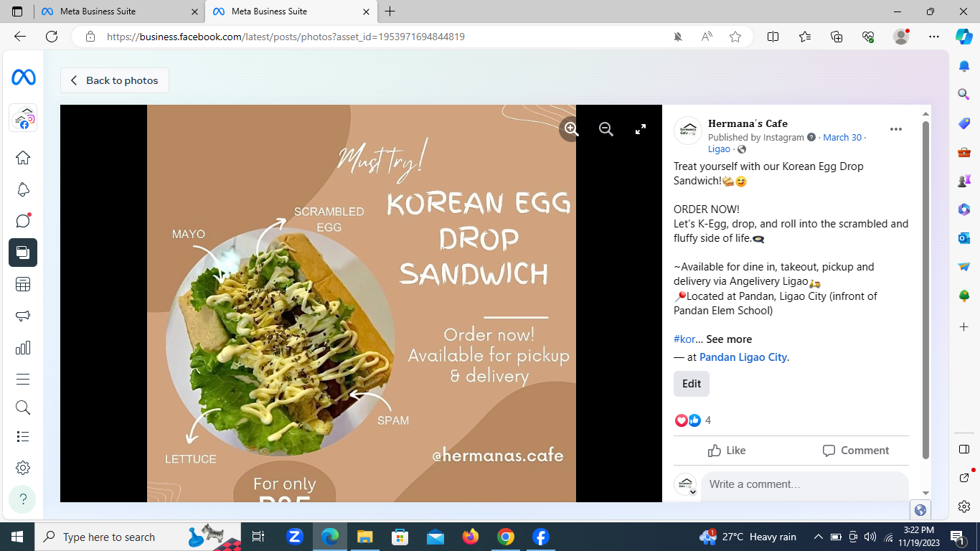Viewport: 980px width, 551px height.
Task: Open the taskbar weather widget showing Heavy rain
Action: click(748, 537)
